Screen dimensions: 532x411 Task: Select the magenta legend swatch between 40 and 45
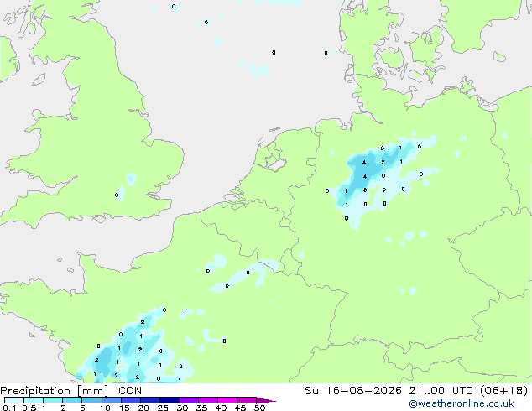click(227, 400)
